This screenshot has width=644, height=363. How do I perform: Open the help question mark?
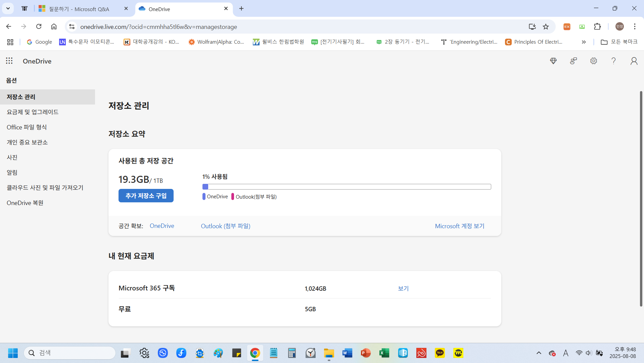click(613, 61)
